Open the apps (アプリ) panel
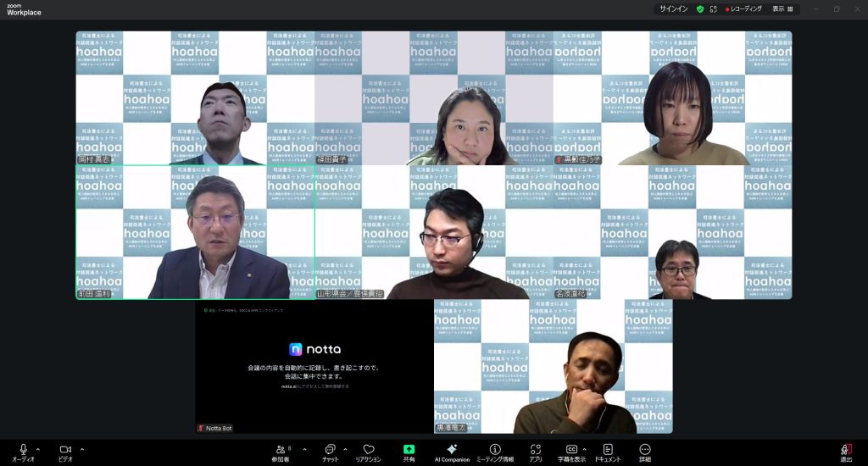 [535, 451]
